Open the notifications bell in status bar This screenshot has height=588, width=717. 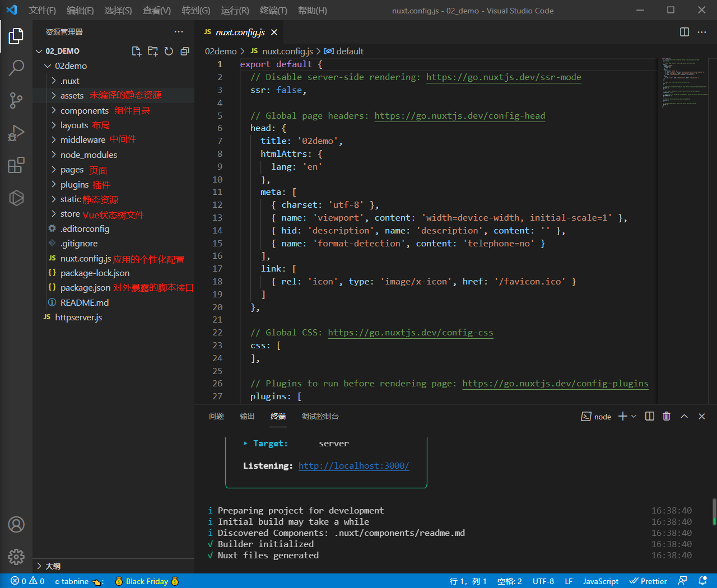703,581
